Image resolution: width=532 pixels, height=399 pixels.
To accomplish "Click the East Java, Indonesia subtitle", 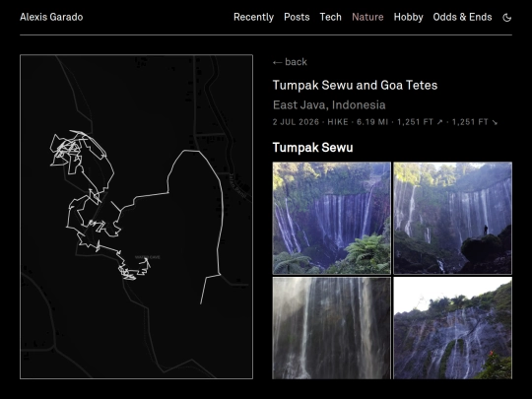I will [329, 105].
